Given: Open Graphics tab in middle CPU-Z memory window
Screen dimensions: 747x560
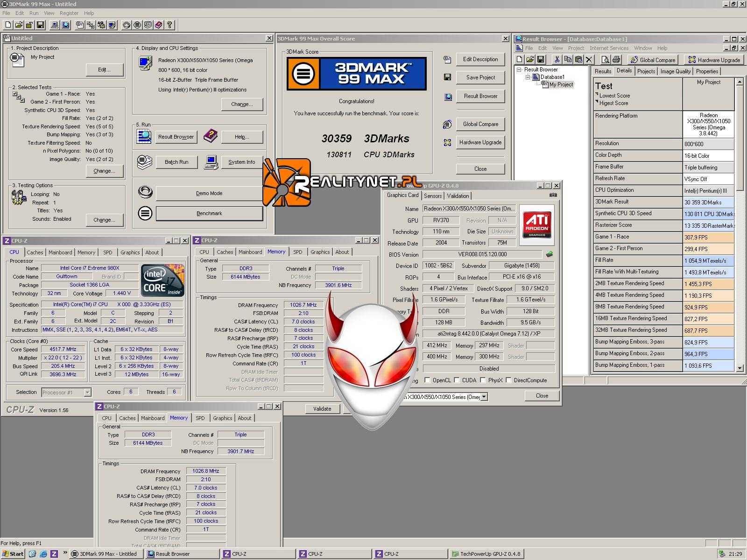Looking at the screenshot, I should tap(320, 252).
